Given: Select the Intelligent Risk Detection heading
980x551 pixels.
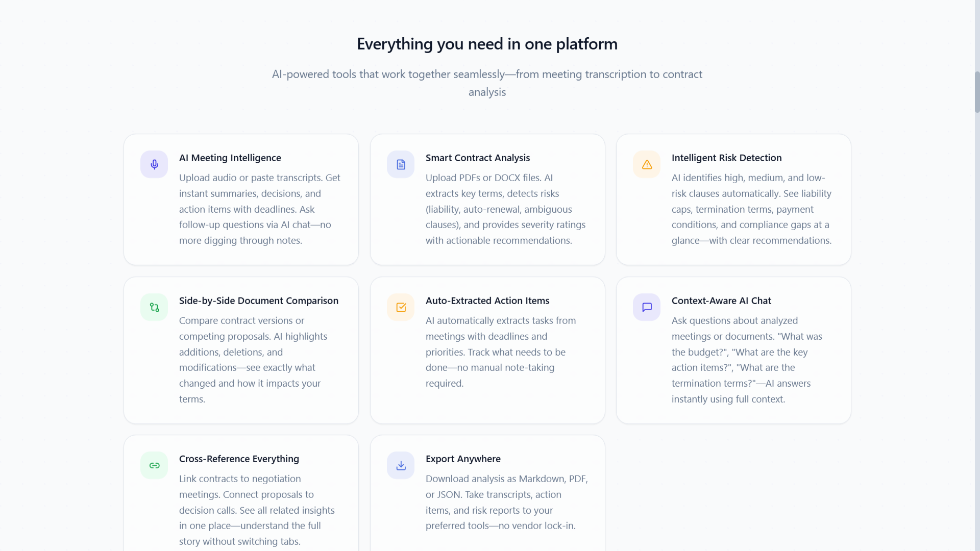Looking at the screenshot, I should (726, 158).
